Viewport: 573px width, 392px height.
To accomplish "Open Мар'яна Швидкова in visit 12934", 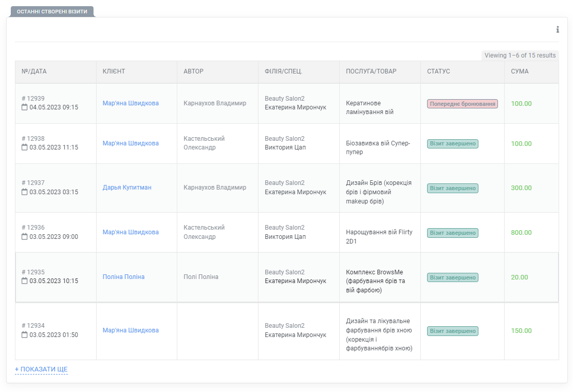I will [131, 330].
